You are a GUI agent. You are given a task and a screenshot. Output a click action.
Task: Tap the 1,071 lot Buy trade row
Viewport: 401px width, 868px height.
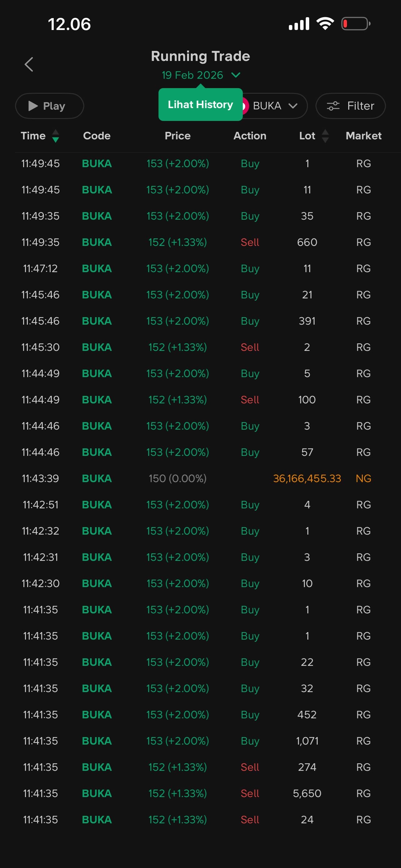pyautogui.click(x=200, y=741)
